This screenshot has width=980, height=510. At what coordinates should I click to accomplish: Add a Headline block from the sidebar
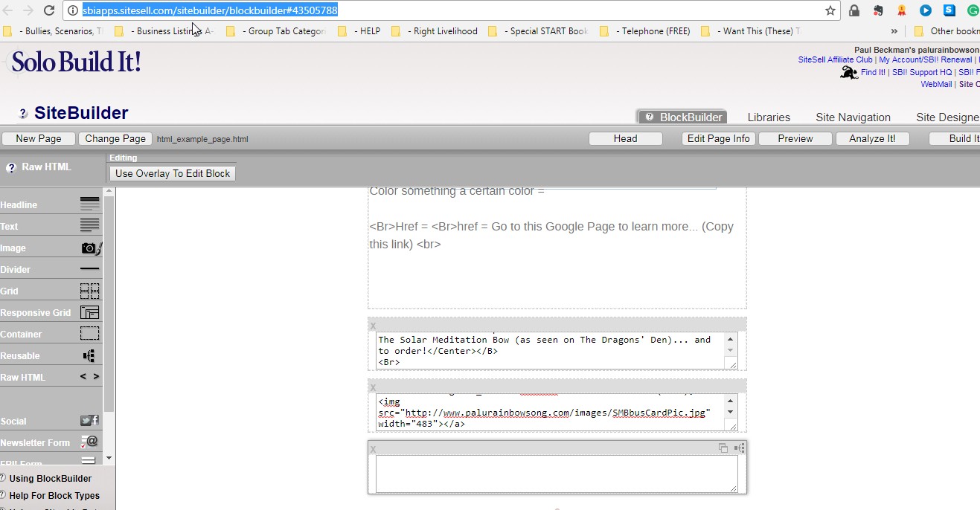(x=51, y=204)
